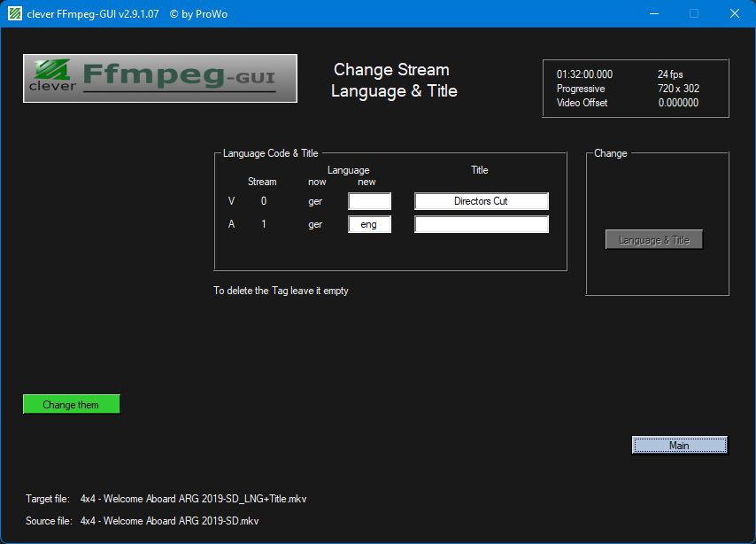
Task: Select the new language field containing eng
Action: point(369,224)
